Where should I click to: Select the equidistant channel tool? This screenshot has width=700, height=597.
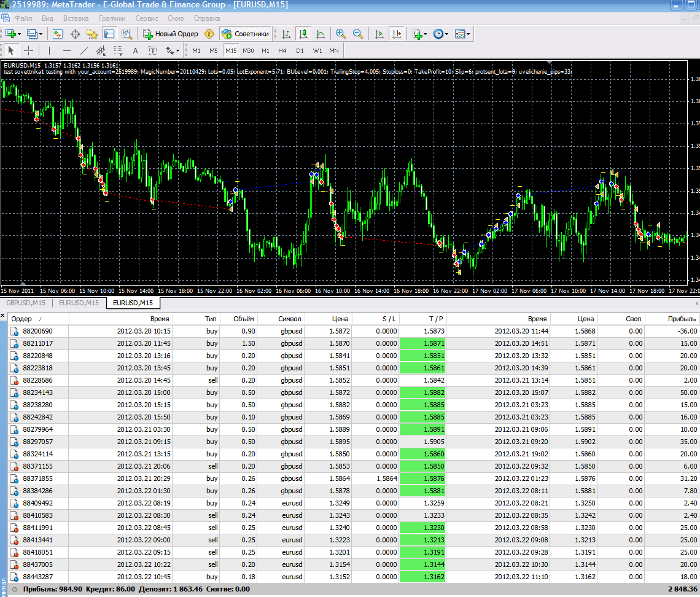(101, 50)
